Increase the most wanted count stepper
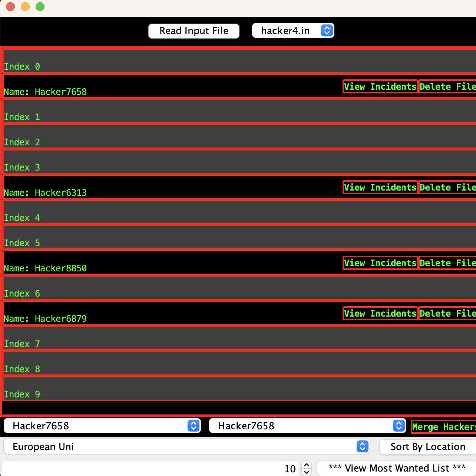 [307, 465]
